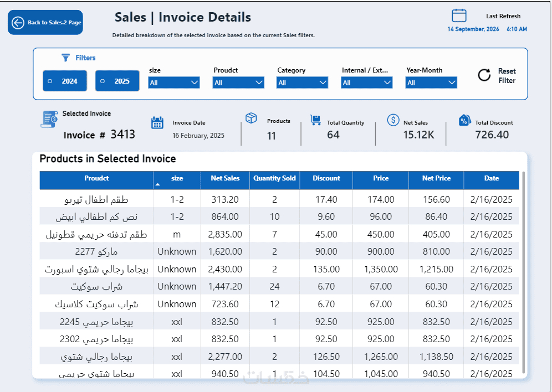Open the Category filter dropdown
This screenshot has height=392, width=552.
coord(303,82)
